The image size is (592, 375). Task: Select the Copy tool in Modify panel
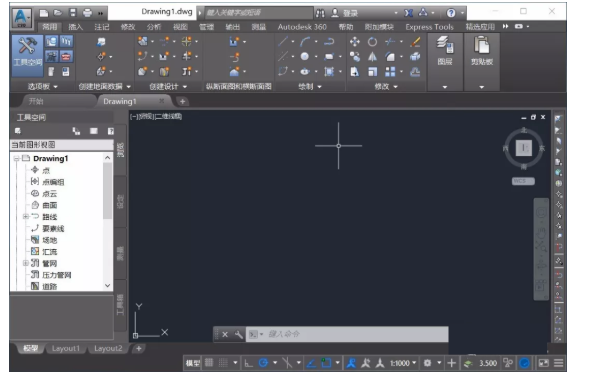coord(355,57)
